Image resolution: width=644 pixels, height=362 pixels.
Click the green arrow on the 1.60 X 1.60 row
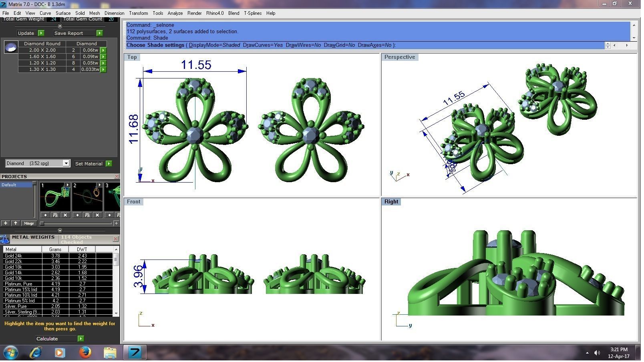click(103, 57)
